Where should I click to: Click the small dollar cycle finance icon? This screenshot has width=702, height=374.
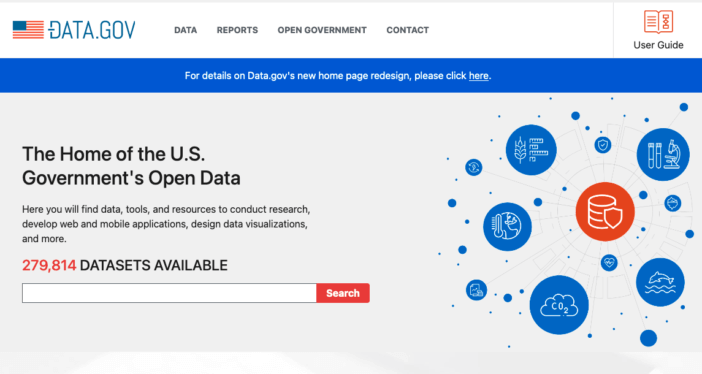tap(474, 168)
